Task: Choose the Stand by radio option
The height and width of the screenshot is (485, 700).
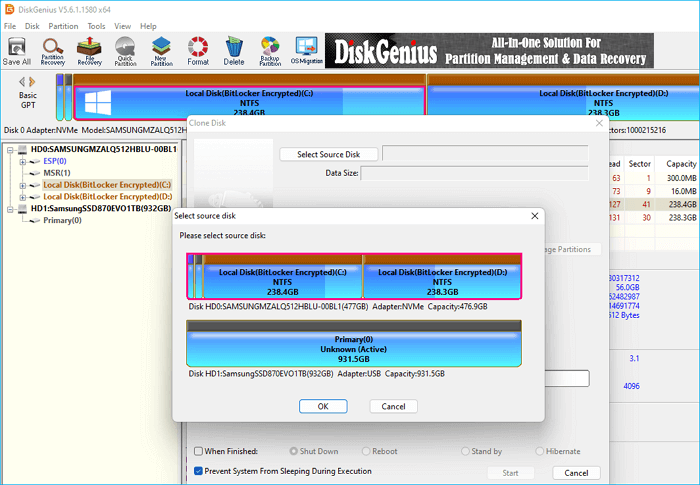Action: pyautogui.click(x=465, y=451)
